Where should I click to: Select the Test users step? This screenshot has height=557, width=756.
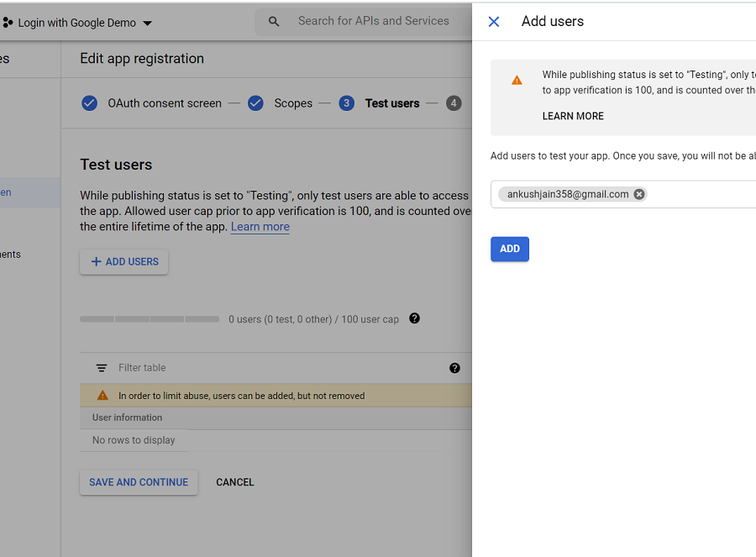click(x=392, y=103)
